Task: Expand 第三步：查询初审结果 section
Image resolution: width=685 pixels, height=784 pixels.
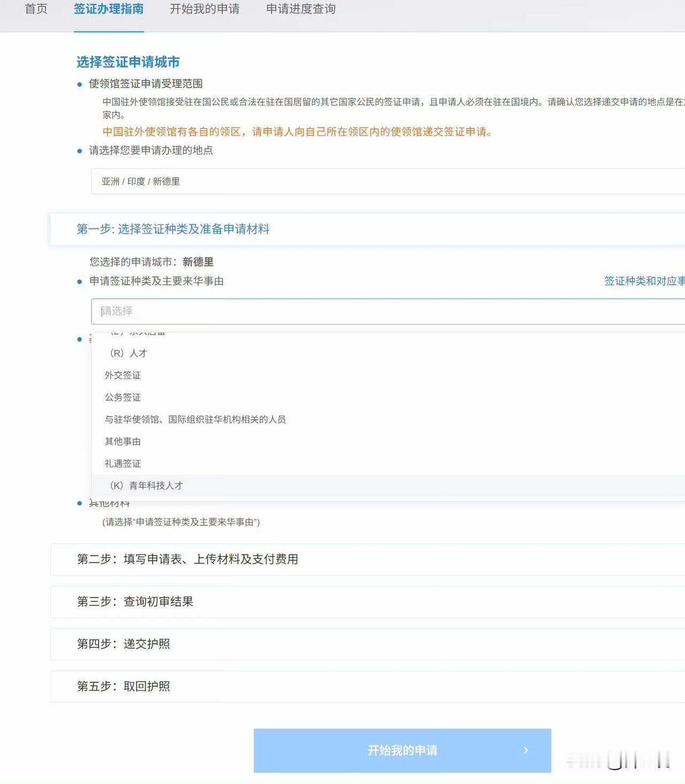Action: point(368,602)
